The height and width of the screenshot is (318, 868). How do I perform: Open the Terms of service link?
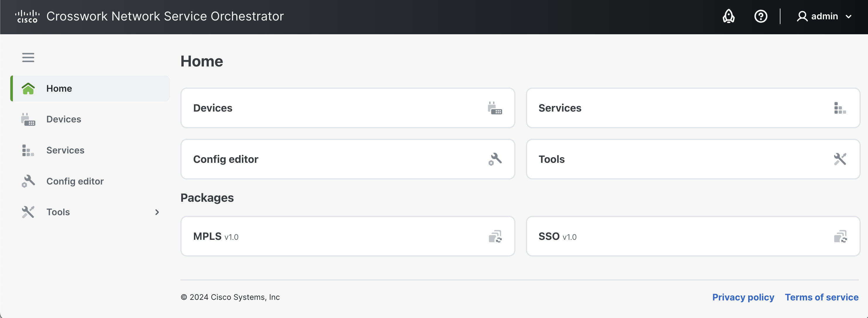(x=821, y=297)
